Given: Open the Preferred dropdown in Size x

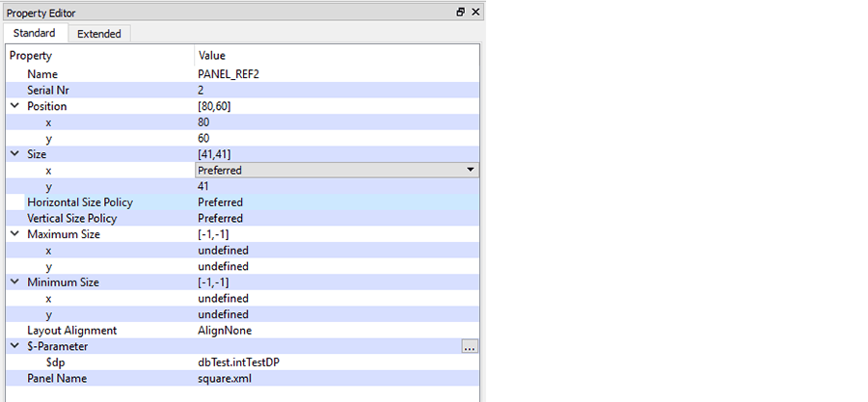Looking at the screenshot, I should (x=470, y=170).
